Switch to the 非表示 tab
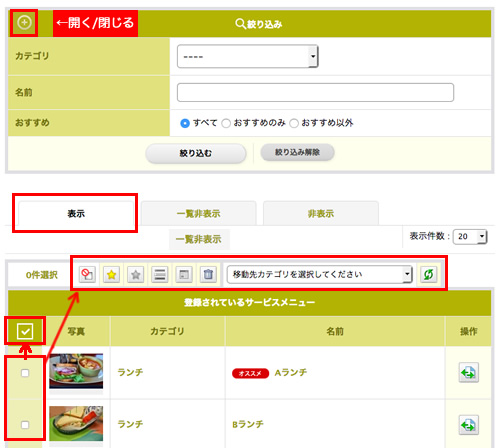Image resolution: width=500 pixels, height=448 pixels. (321, 213)
